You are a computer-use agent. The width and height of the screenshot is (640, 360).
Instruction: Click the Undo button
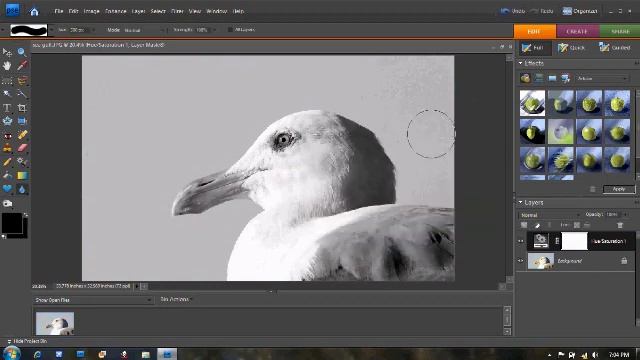[x=513, y=11]
